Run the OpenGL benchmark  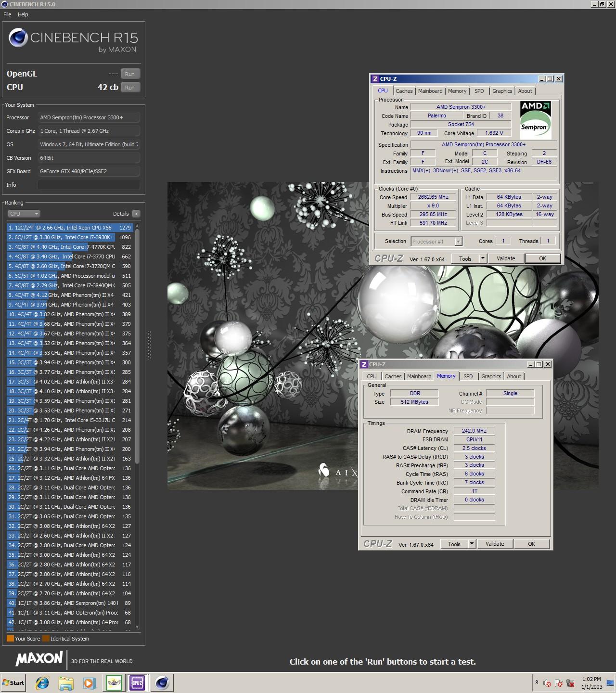[x=130, y=74]
